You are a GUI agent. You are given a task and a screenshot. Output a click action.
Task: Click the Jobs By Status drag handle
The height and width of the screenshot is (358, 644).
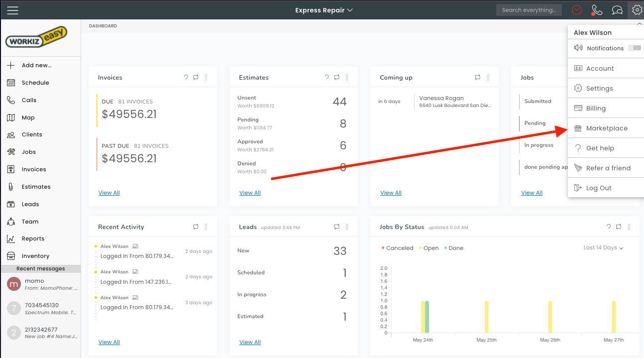click(629, 227)
